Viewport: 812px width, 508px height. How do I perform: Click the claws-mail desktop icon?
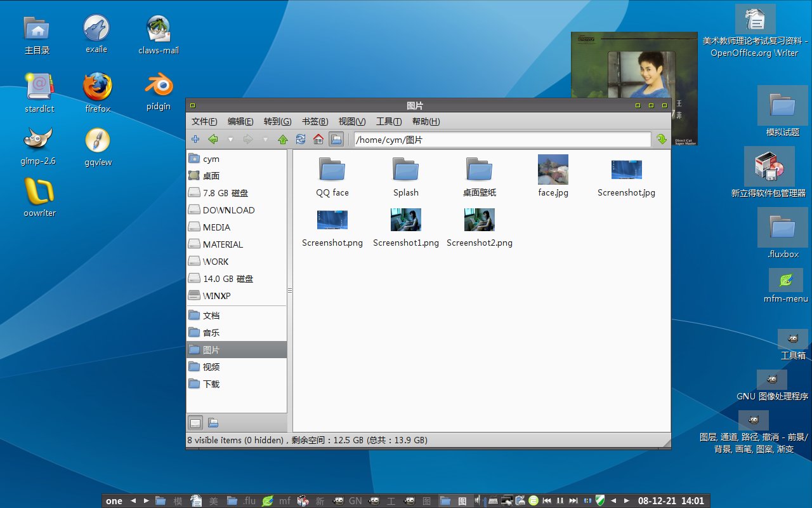[159, 35]
